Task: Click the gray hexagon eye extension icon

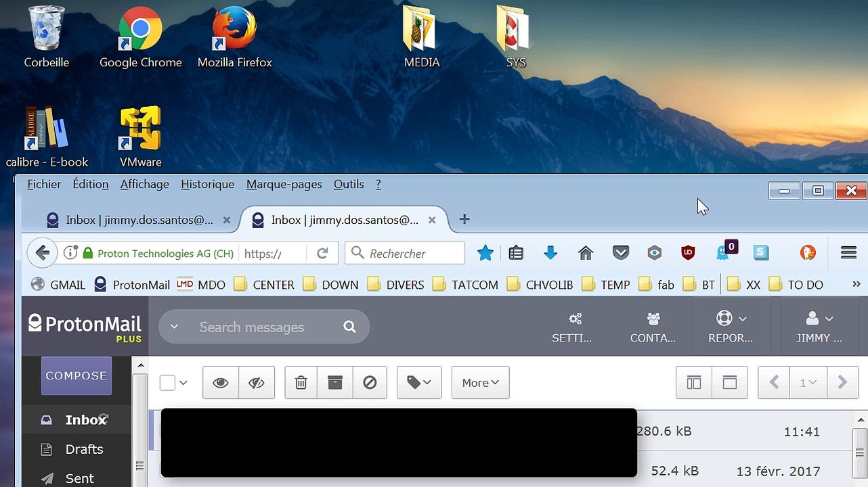Action: point(654,253)
